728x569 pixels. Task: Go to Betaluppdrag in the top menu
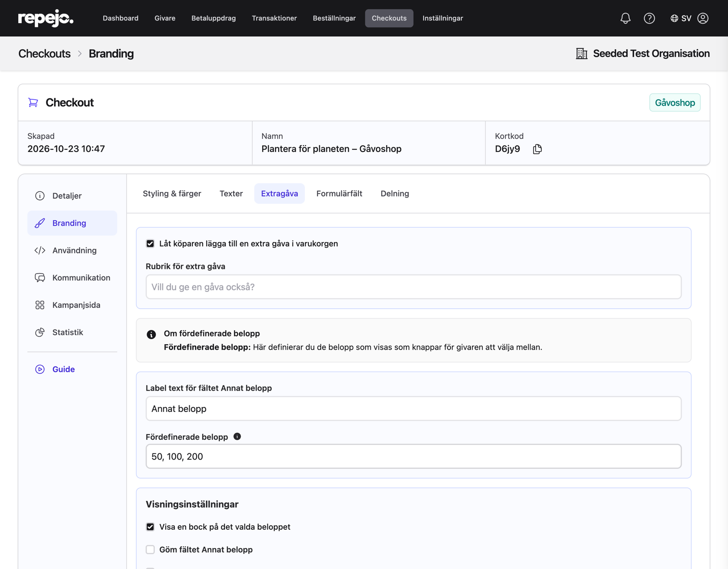coord(213,18)
